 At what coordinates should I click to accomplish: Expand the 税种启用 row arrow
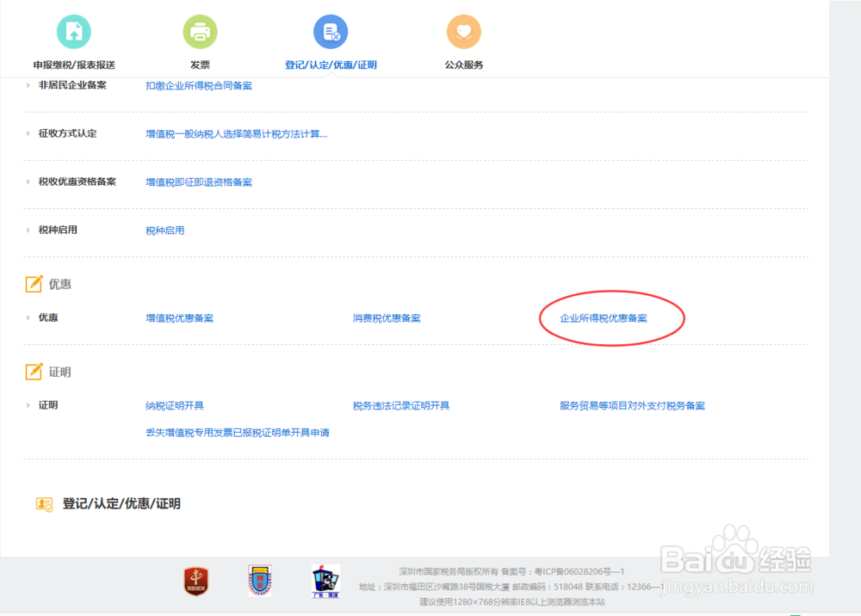28,230
